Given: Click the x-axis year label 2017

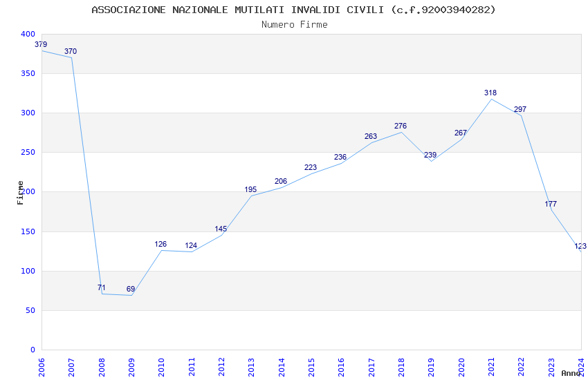Looking at the screenshot, I should [371, 368].
